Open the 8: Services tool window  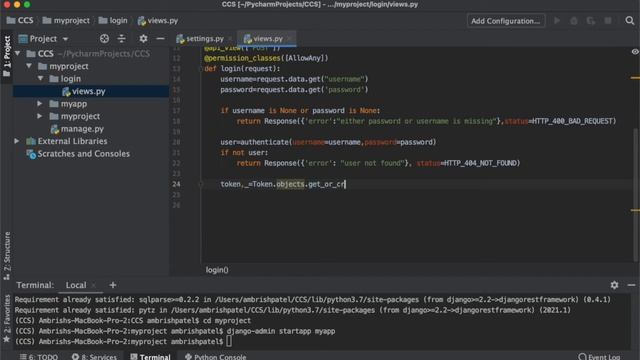pyautogui.click(x=94, y=357)
